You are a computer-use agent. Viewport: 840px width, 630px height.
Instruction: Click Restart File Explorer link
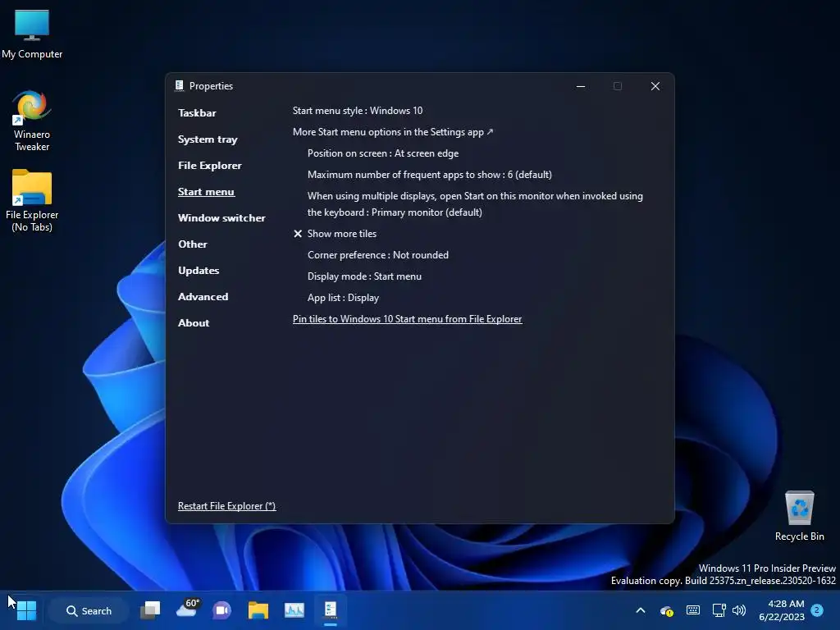point(226,506)
